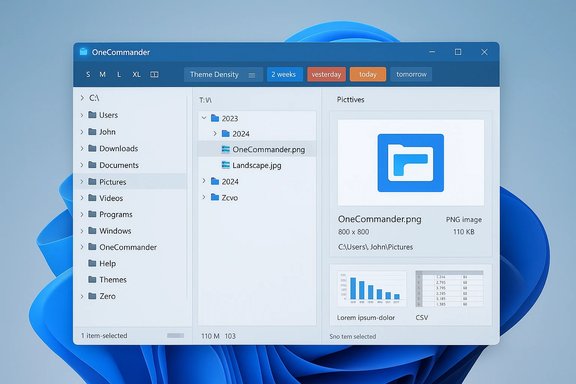576x384 pixels.
Task: Click the bar chart thumbnail
Action: pos(371,289)
